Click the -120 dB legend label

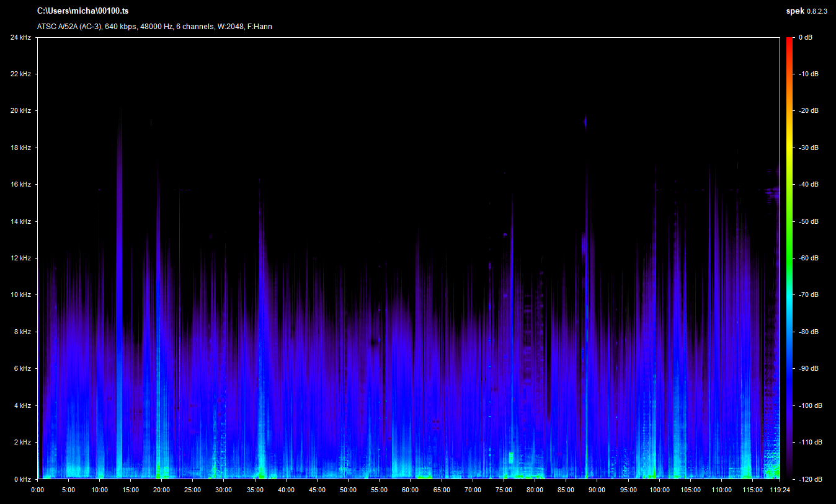(809, 479)
